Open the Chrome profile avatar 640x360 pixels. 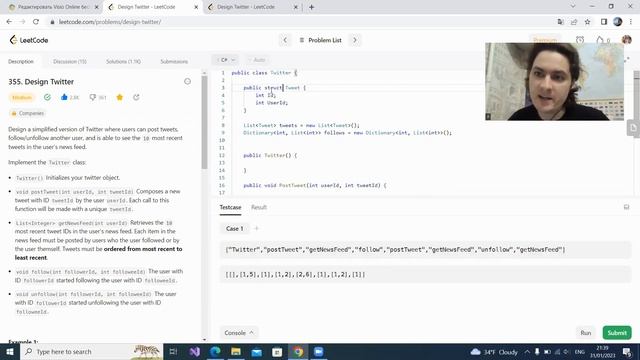[x=618, y=22]
